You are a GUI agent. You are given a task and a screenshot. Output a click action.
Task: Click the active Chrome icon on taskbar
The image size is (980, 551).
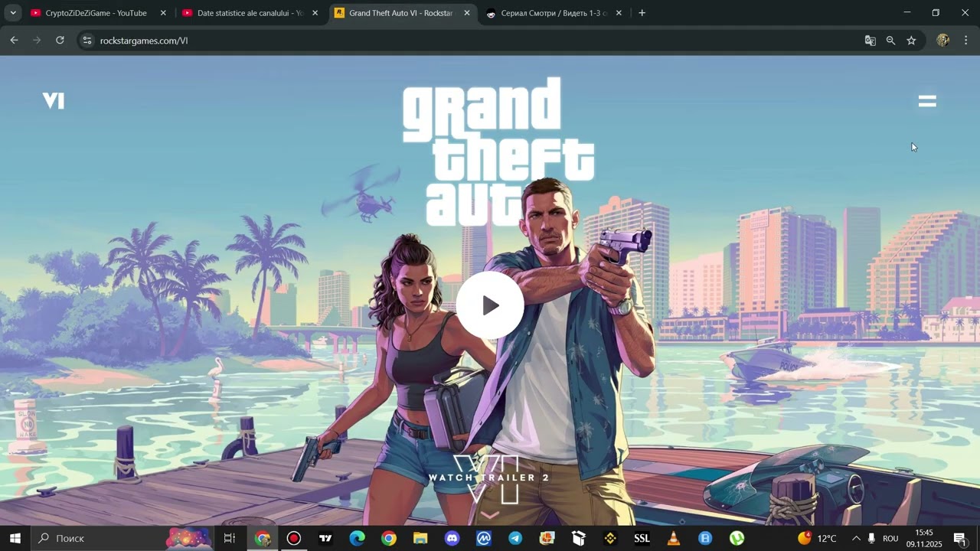pyautogui.click(x=263, y=539)
